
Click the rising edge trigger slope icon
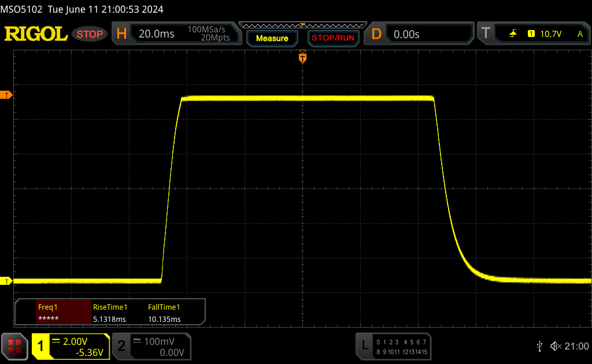(513, 34)
